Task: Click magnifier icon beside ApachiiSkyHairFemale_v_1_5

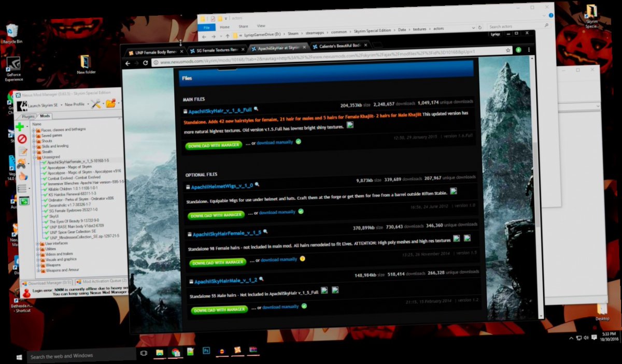Action: tap(266, 232)
